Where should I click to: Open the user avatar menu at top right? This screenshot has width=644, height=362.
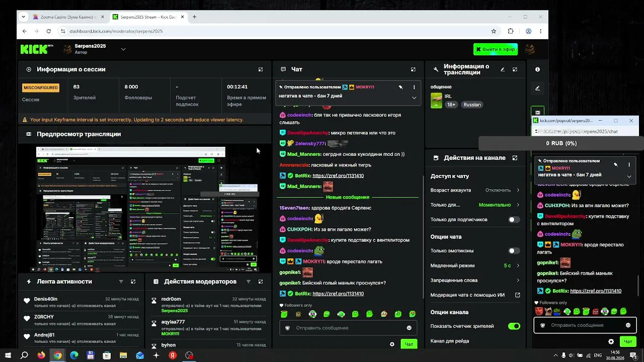(x=529, y=49)
